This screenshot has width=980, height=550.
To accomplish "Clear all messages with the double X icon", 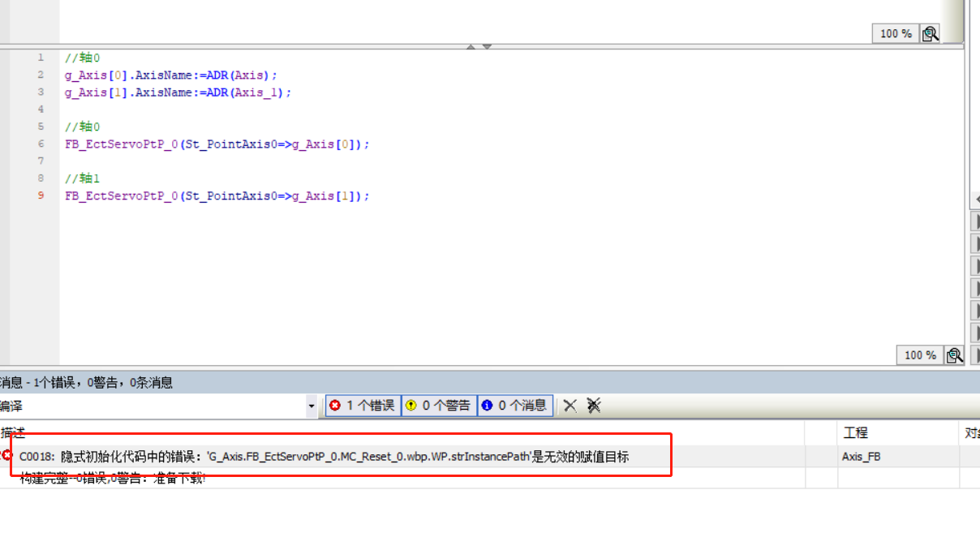I will (594, 406).
